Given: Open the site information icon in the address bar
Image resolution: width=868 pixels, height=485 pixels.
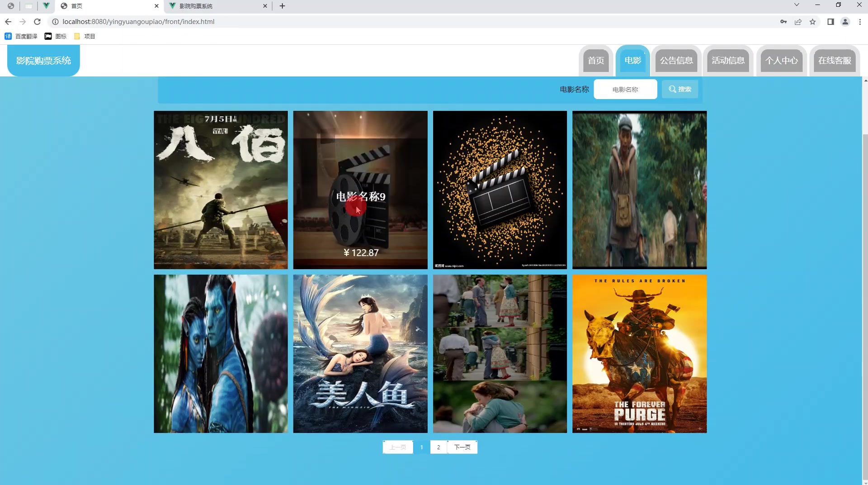Looking at the screenshot, I should click(55, 22).
